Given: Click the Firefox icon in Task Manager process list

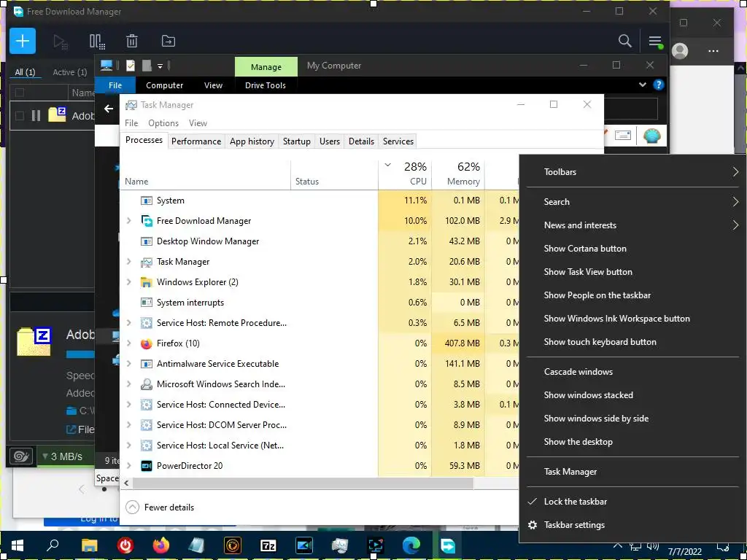Looking at the screenshot, I should click(x=146, y=343).
